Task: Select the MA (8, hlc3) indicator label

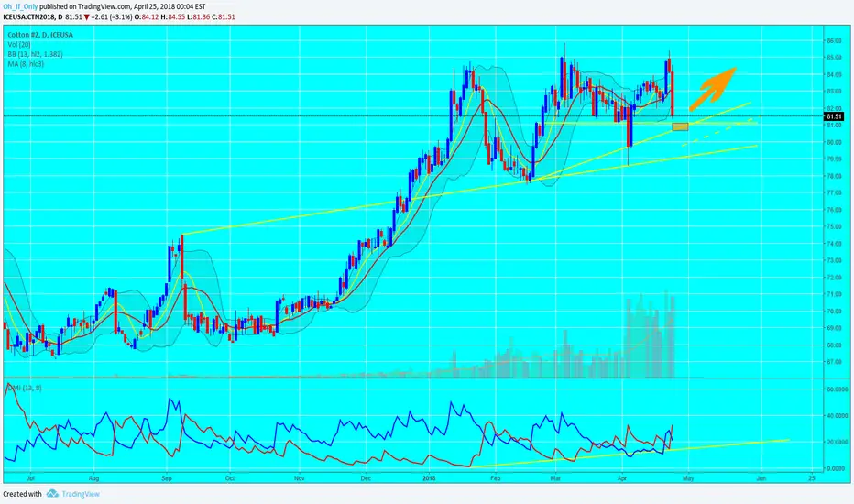Action: (x=26, y=64)
